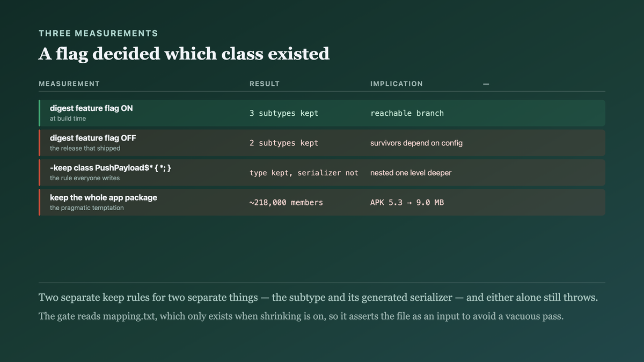Click the 'APK 5.3 → 9.0 MB' cell
Viewport: 644px width, 362px height.
click(x=407, y=203)
